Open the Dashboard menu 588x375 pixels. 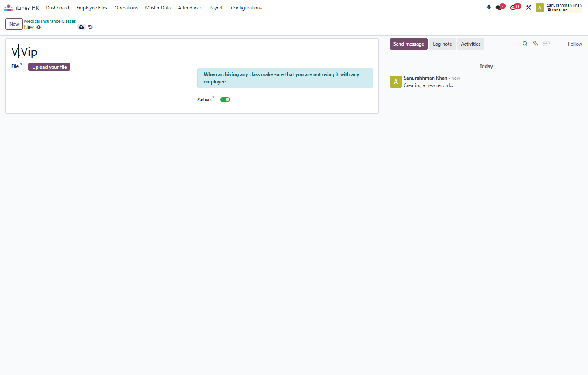click(58, 8)
